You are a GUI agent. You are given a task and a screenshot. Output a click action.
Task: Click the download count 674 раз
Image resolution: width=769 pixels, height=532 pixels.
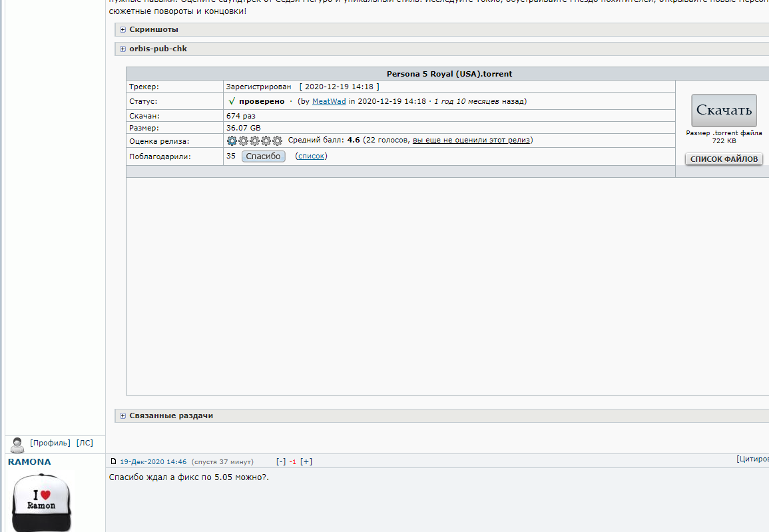tap(241, 117)
